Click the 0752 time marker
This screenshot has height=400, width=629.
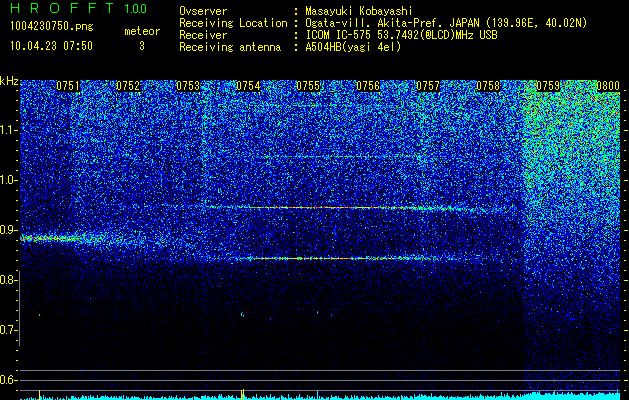point(128,86)
